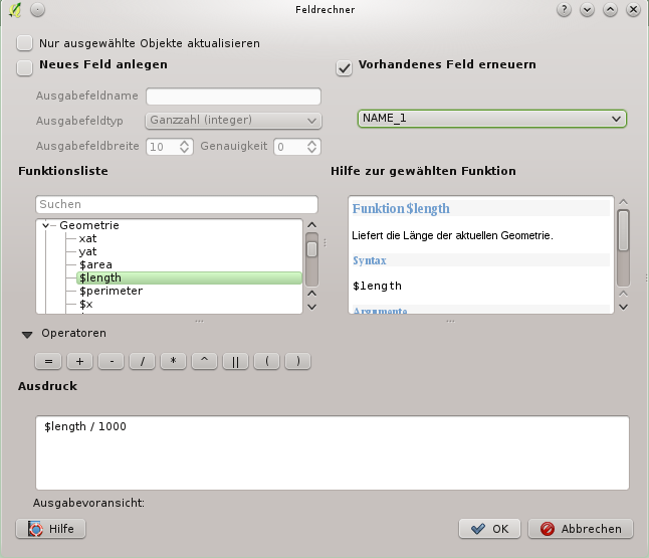
Task: Click the help panel scroll down arrow
Action: click(623, 307)
